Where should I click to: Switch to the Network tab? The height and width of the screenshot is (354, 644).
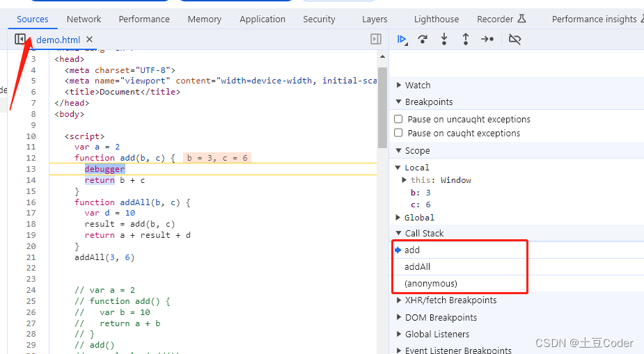click(x=84, y=19)
